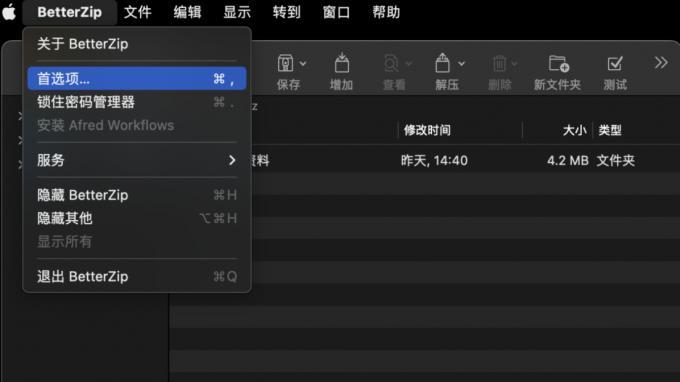Sort by 修改时间 column header
Screen dimensions: 680x382
coord(427,130)
